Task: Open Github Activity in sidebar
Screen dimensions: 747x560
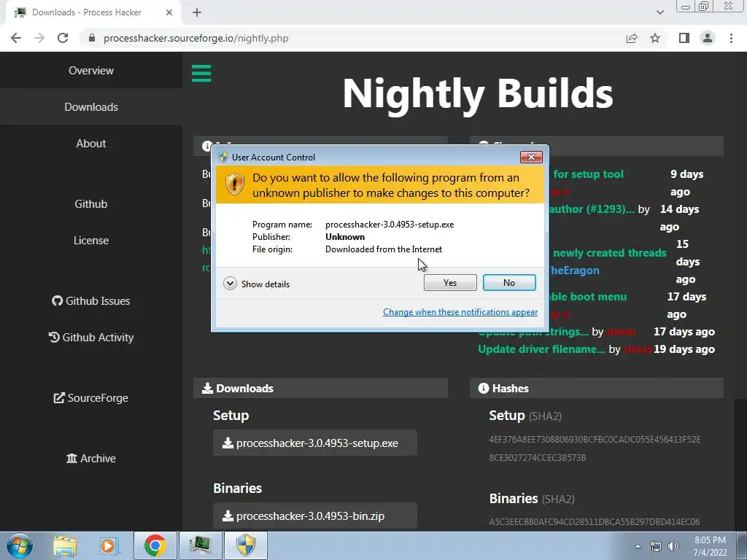Action: coord(91,338)
